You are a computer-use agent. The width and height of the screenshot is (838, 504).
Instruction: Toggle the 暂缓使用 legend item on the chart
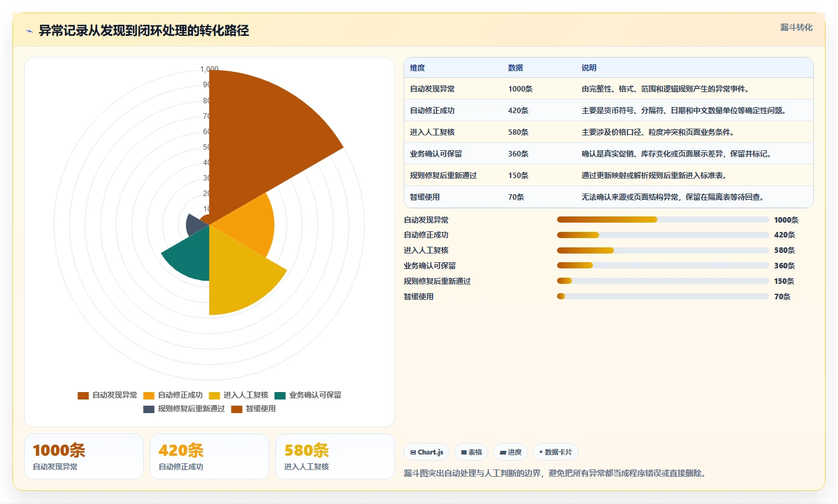coord(253,409)
